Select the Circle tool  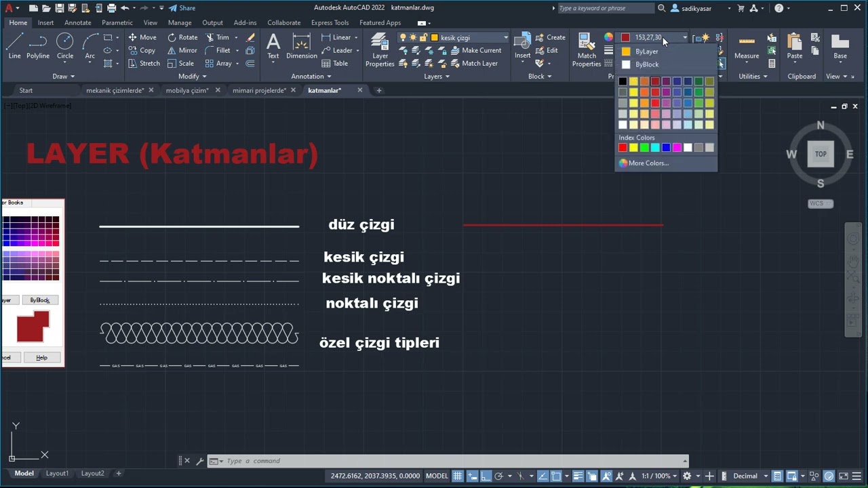pos(65,46)
